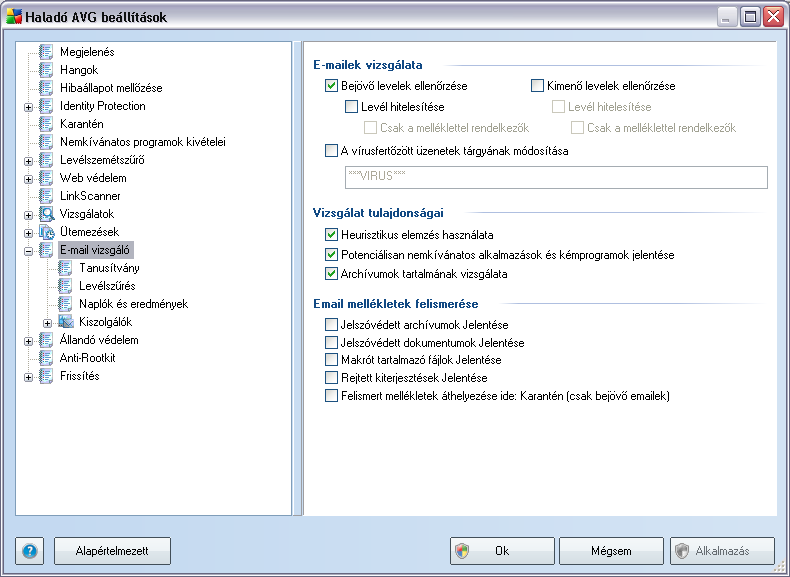Collapse the E-mail vizsgáló node
The height and width of the screenshot is (577, 790).
[x=29, y=251]
